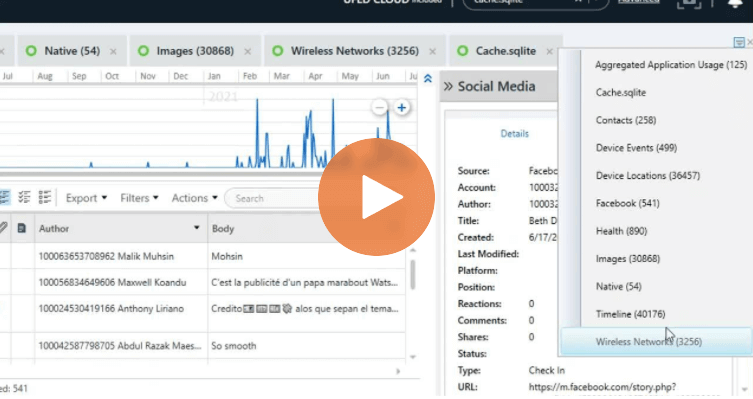
Task: Select the check-all rows icon
Action: (x=24, y=197)
